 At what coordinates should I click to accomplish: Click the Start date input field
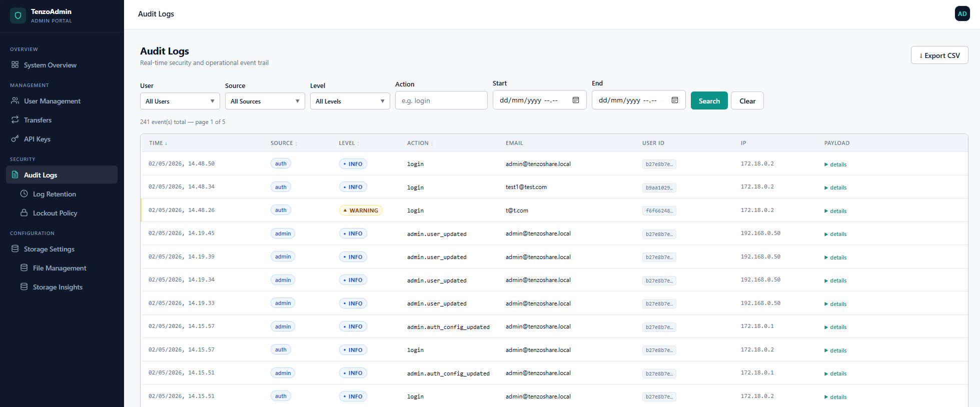click(x=539, y=100)
